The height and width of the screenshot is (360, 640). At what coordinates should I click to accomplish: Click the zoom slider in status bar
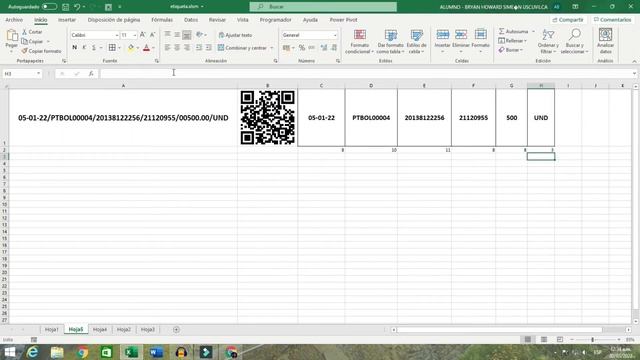coord(592,340)
